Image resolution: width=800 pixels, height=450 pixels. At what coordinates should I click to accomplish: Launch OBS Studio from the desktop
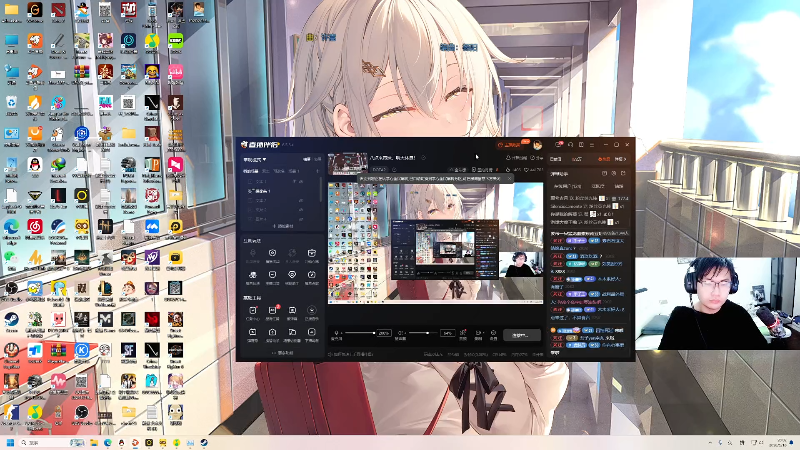click(11, 289)
